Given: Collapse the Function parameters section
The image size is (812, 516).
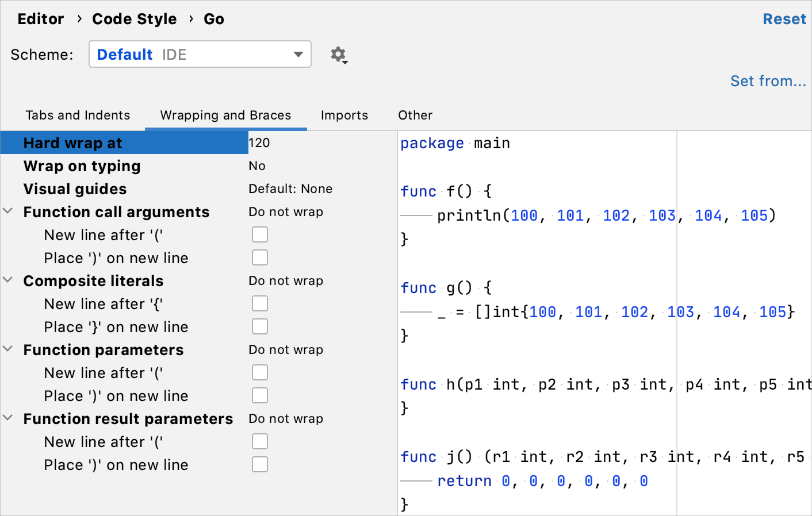Looking at the screenshot, I should pyautogui.click(x=8, y=349).
